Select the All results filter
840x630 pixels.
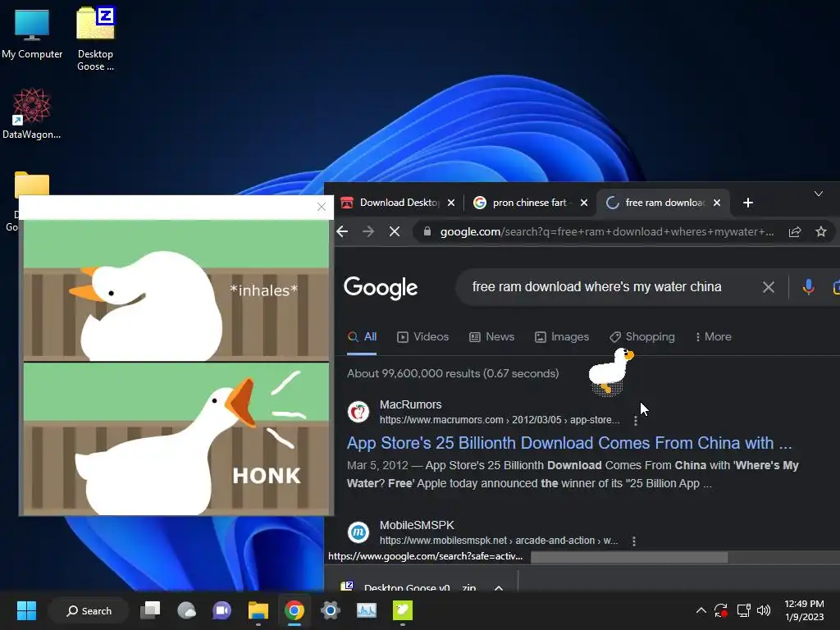(362, 337)
